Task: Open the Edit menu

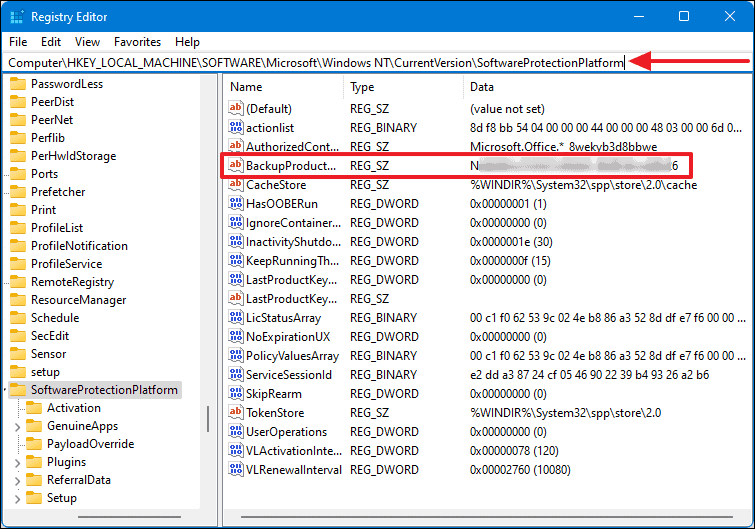Action: point(51,42)
